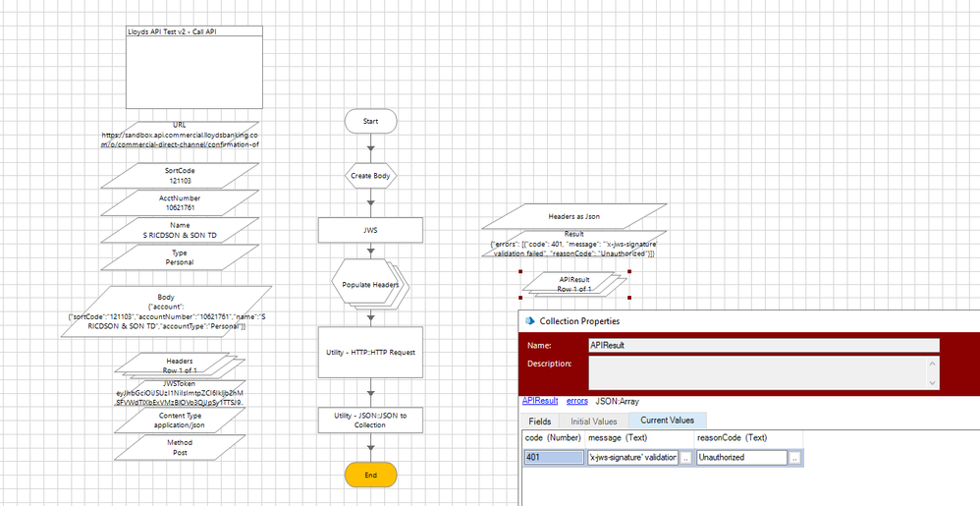This screenshot has height=506, width=980.
Task: Select the Create Body calculation stage
Action: [x=370, y=176]
